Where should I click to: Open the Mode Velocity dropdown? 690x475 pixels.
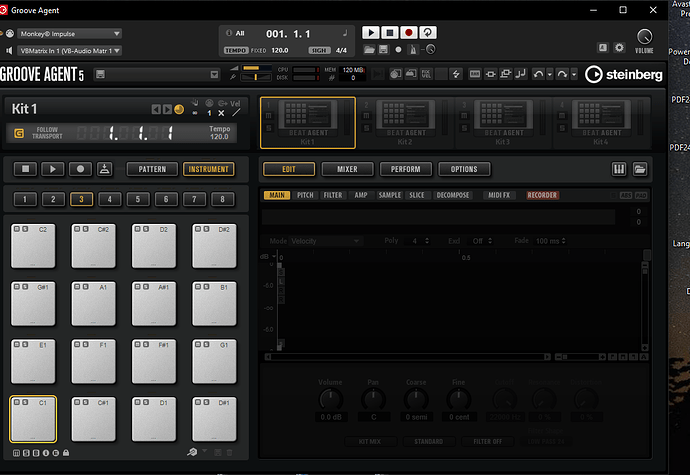(x=324, y=241)
